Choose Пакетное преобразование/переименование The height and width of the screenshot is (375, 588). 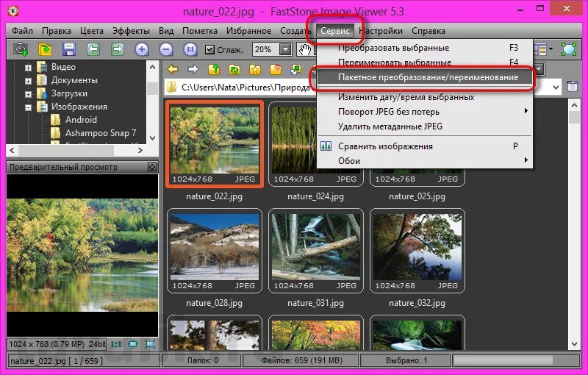[x=426, y=77]
